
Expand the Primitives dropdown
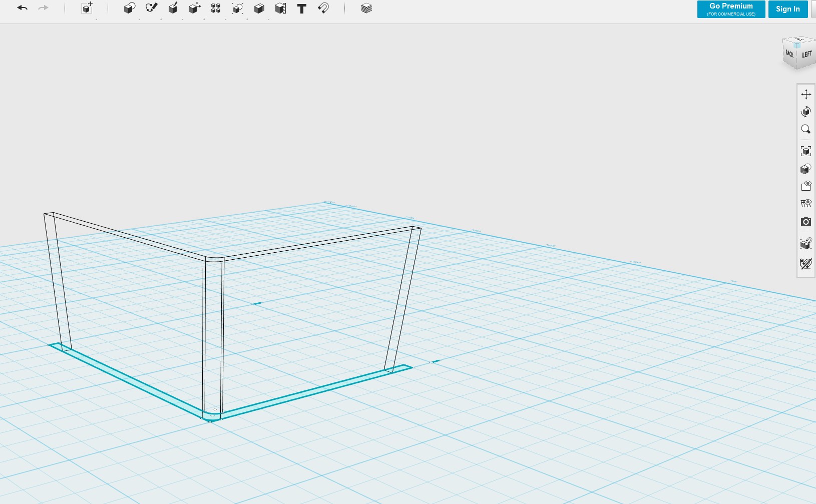click(x=130, y=9)
